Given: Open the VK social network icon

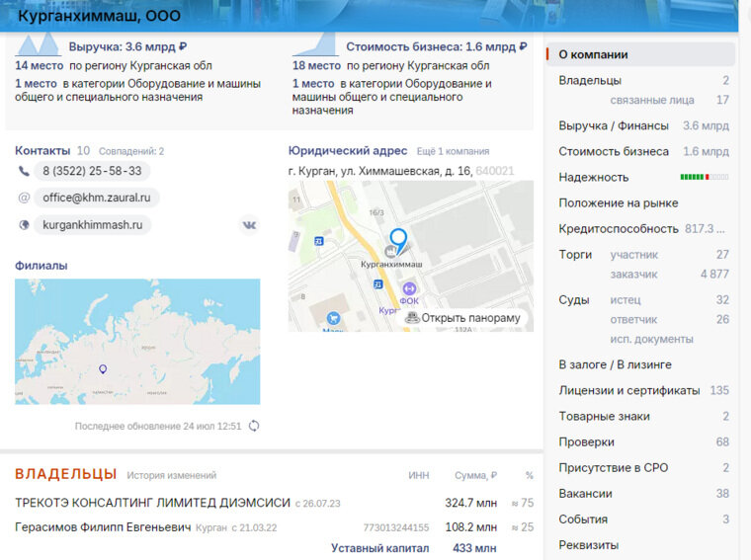Looking at the screenshot, I should click(249, 225).
